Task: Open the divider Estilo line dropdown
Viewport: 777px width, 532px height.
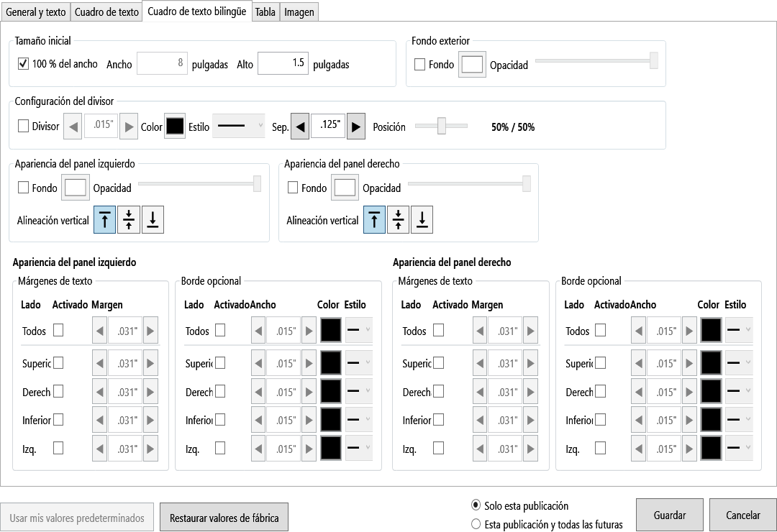Action: pyautogui.click(x=239, y=126)
